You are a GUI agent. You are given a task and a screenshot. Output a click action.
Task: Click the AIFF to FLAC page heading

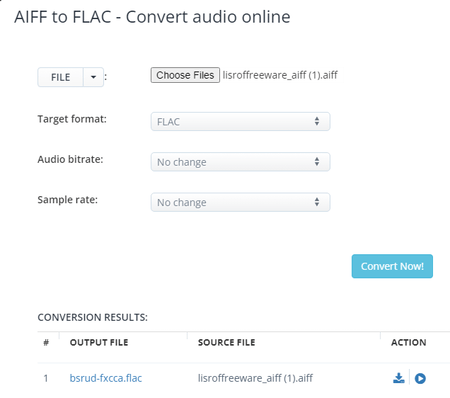tap(152, 17)
